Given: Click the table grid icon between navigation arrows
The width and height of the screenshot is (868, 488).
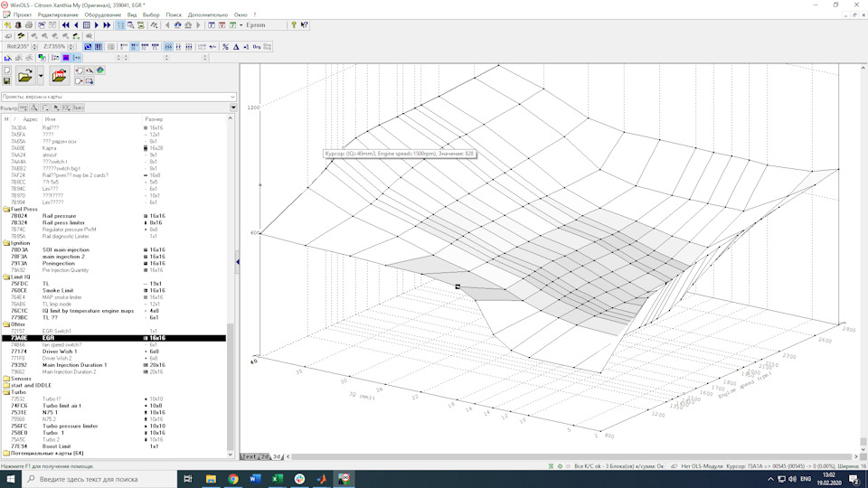Looking at the screenshot, I should [87, 25].
